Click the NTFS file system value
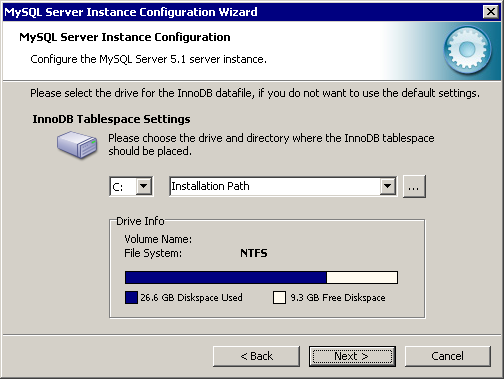Screen dimensions: 504x379 click(254, 253)
